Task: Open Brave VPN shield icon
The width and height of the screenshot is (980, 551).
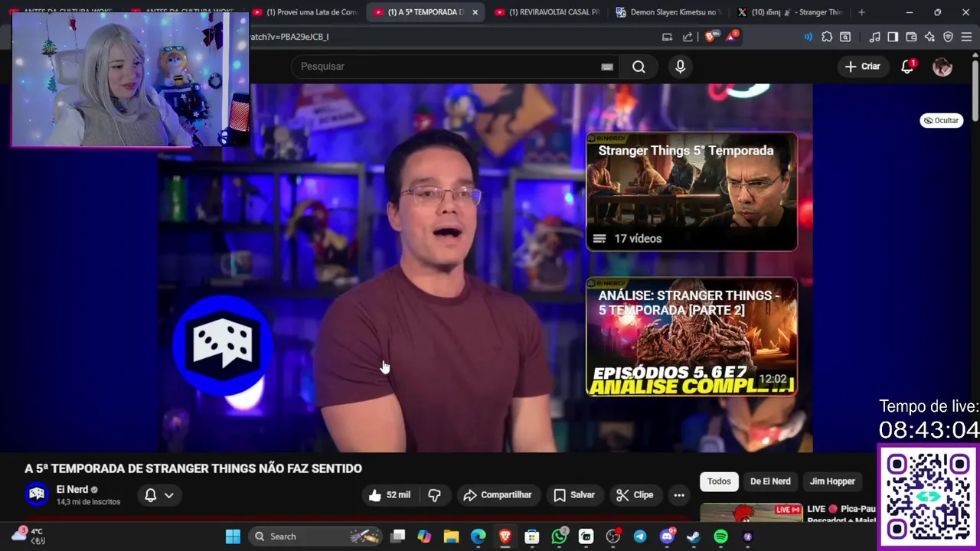Action: click(948, 37)
